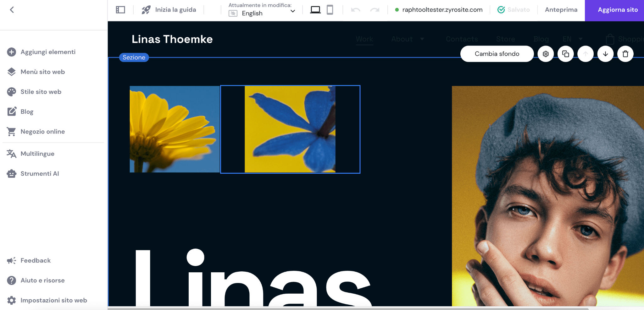This screenshot has height=310, width=644.
Task: Open Stile sito web settings
Action: click(41, 92)
